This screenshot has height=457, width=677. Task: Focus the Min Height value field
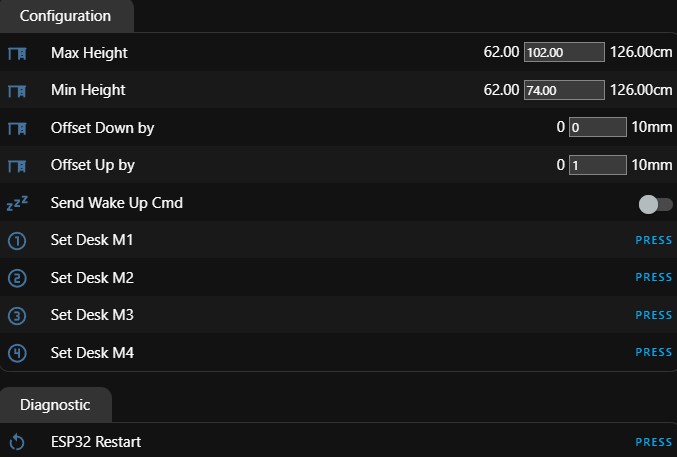(564, 90)
